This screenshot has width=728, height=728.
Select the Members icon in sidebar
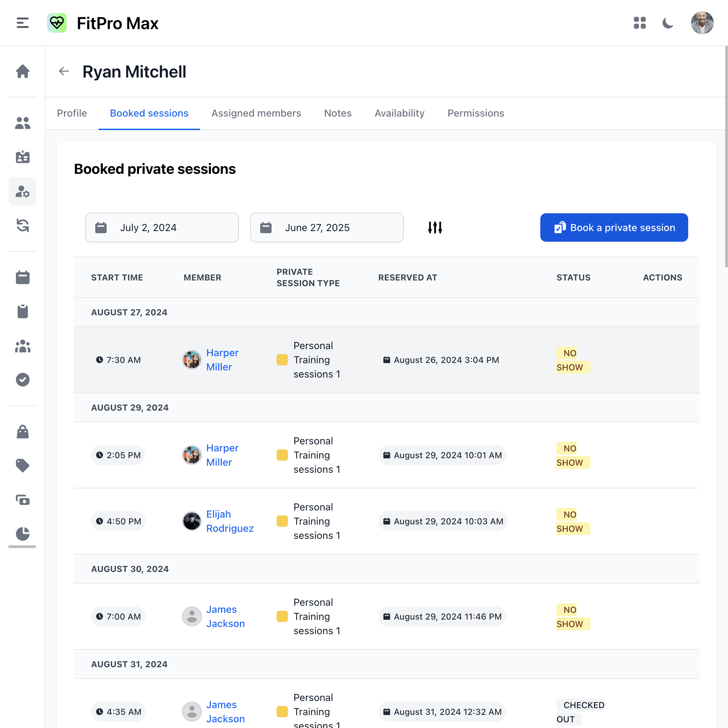[23, 123]
